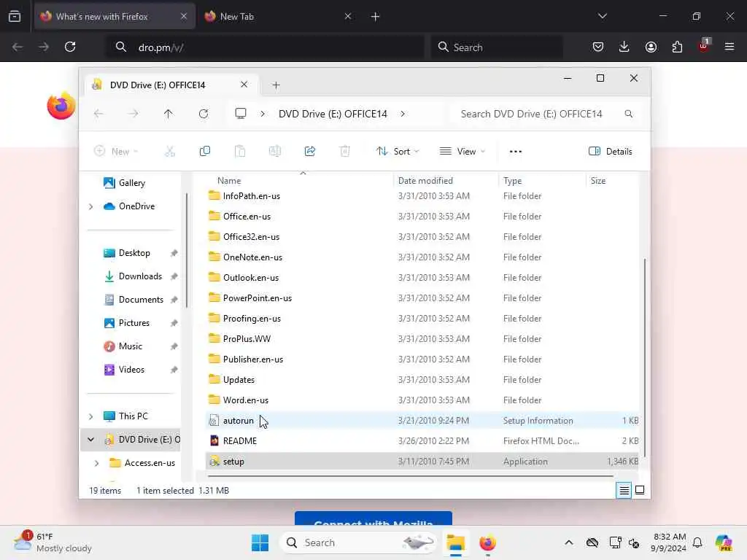Switch to details list view layout

click(x=624, y=490)
